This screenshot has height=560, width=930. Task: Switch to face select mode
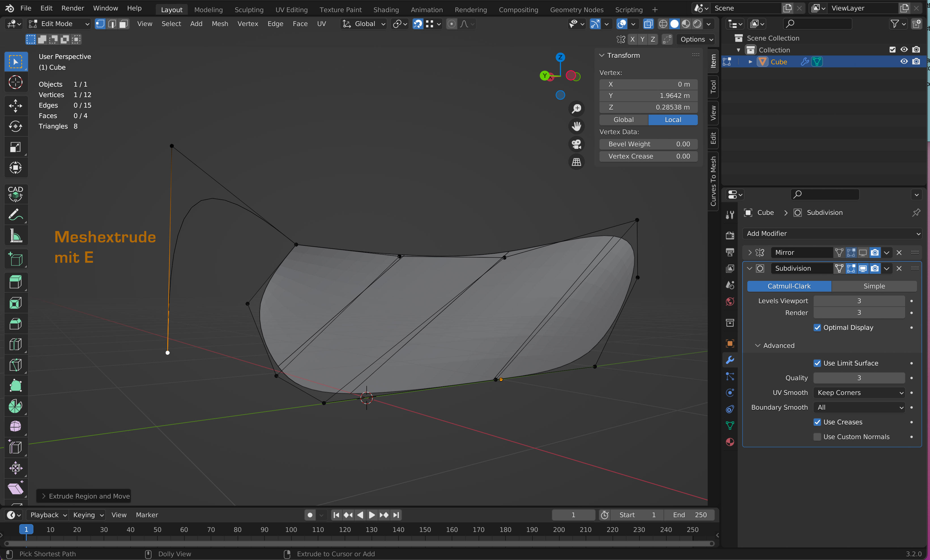123,24
